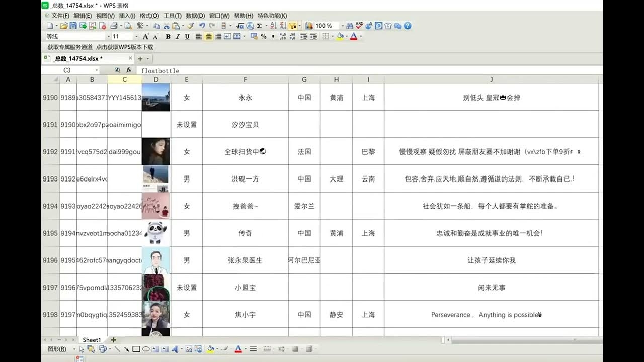Open the font name dropdown showing 等线
Screen dimensions: 644x362
(108, 36)
